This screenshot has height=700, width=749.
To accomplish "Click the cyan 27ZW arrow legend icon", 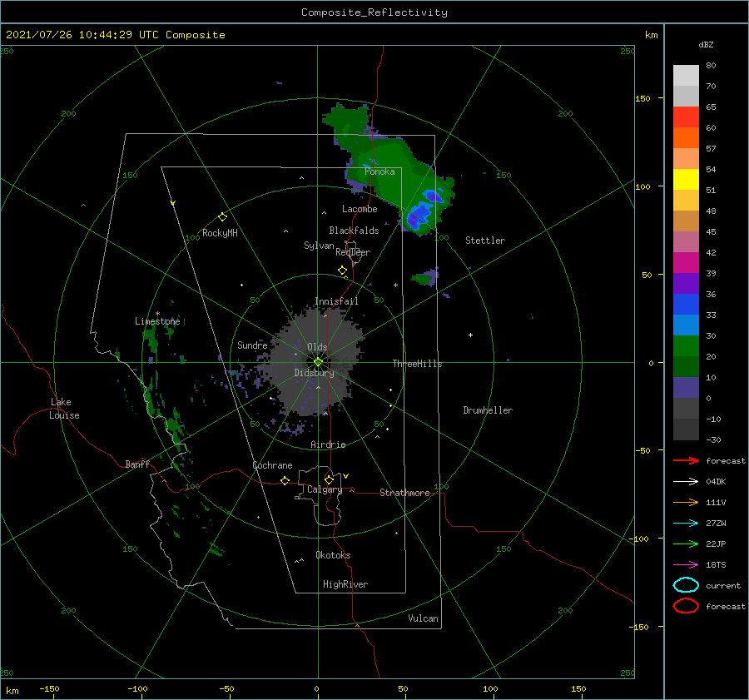I will click(x=686, y=524).
